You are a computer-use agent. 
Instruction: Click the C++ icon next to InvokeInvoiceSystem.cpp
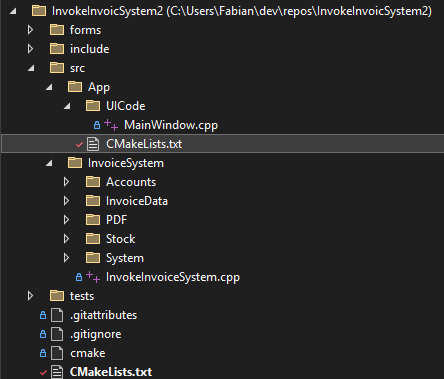click(x=93, y=277)
